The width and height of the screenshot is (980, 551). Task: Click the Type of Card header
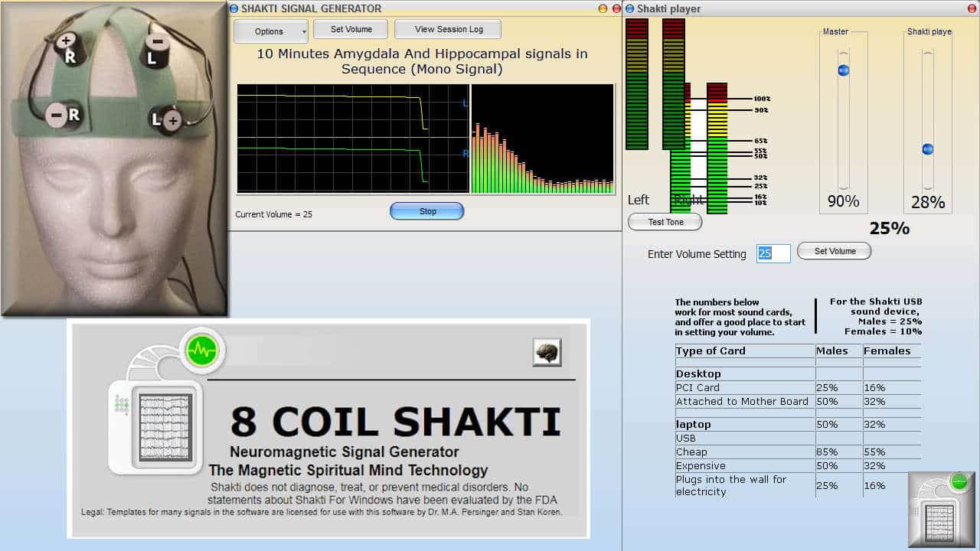pos(710,350)
